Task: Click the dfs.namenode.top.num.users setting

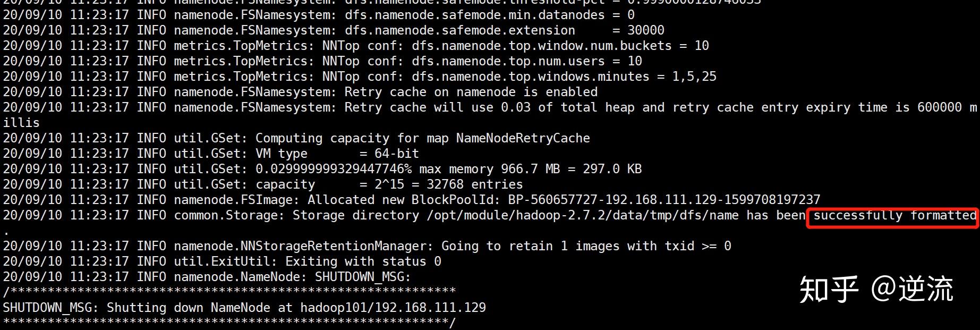Action: pos(508,62)
